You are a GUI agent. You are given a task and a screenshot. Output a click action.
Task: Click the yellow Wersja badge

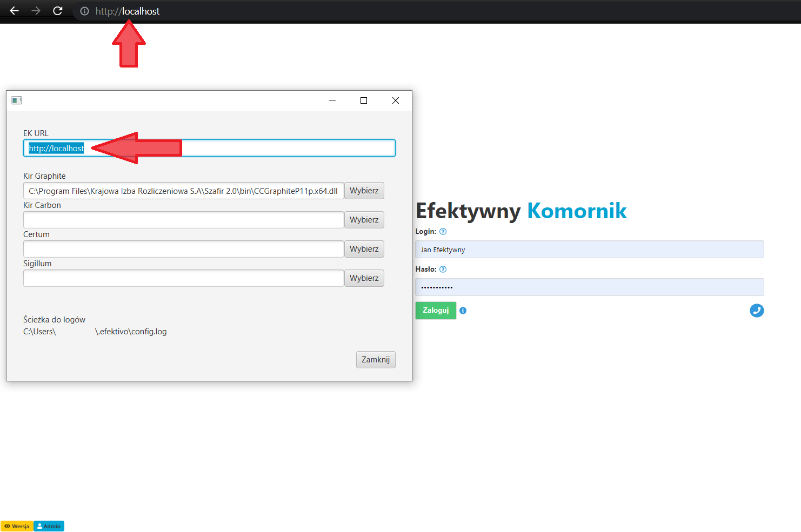[17, 526]
